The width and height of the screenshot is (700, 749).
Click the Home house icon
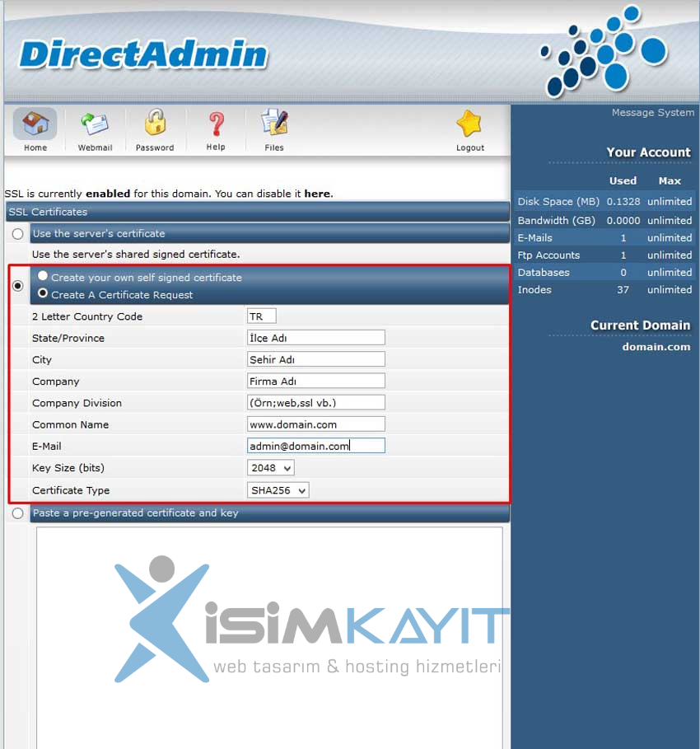35,124
